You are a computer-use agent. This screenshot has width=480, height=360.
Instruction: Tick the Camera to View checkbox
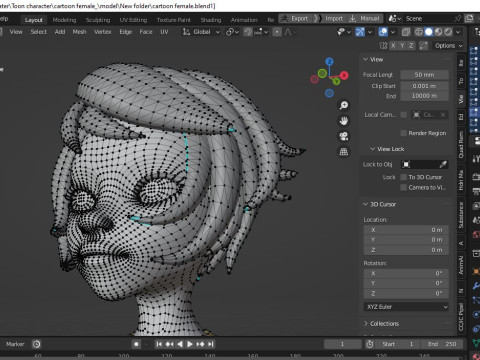(x=404, y=188)
